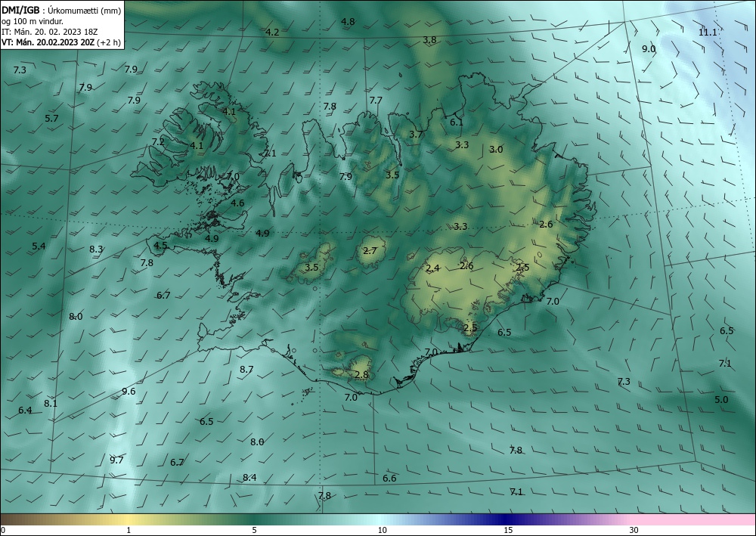Click the 3.7 value on the map

[x=416, y=135]
